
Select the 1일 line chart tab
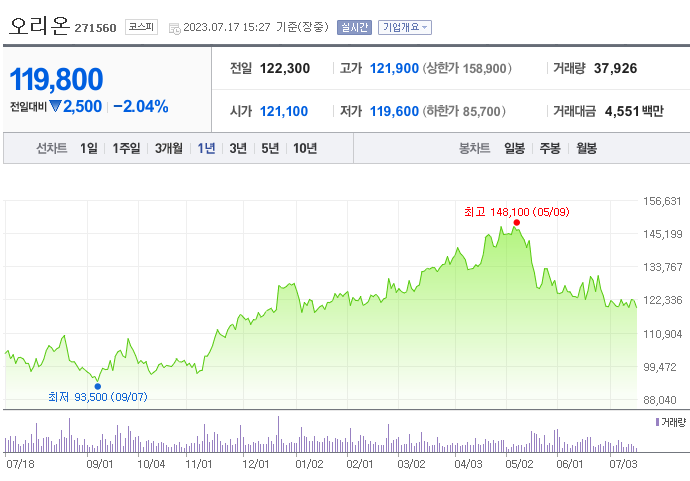(x=88, y=148)
